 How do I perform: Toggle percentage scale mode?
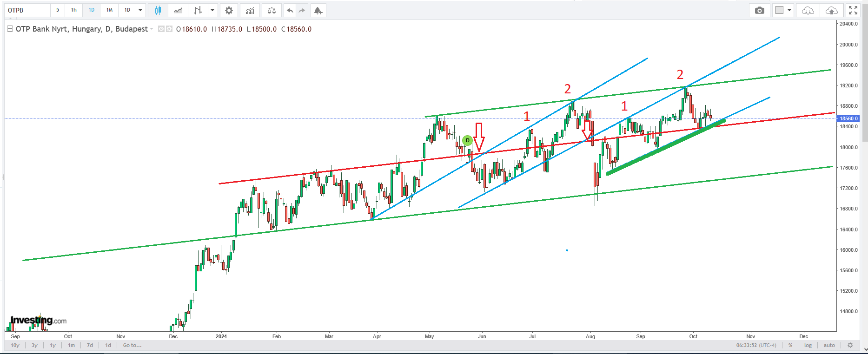pos(790,345)
